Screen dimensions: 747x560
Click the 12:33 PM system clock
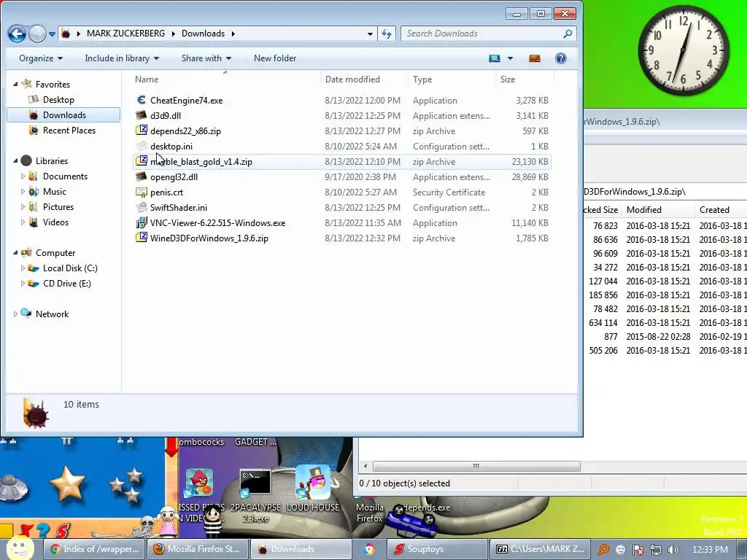point(710,550)
